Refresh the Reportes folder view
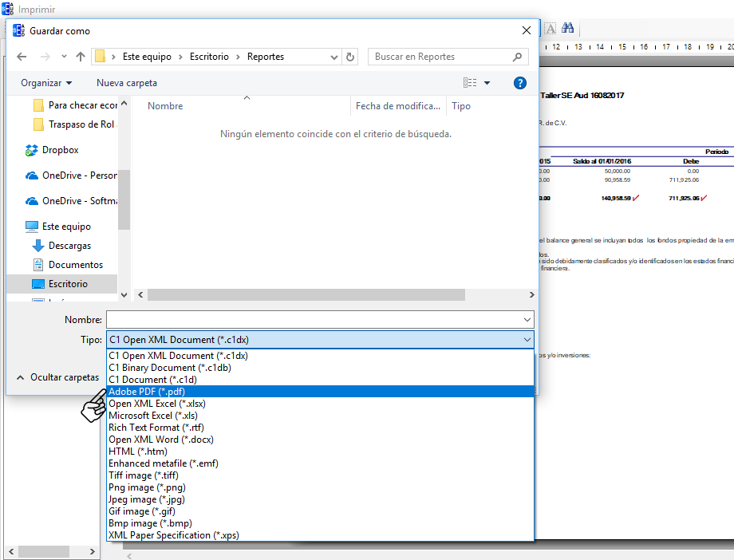This screenshot has width=734, height=560. click(x=350, y=57)
